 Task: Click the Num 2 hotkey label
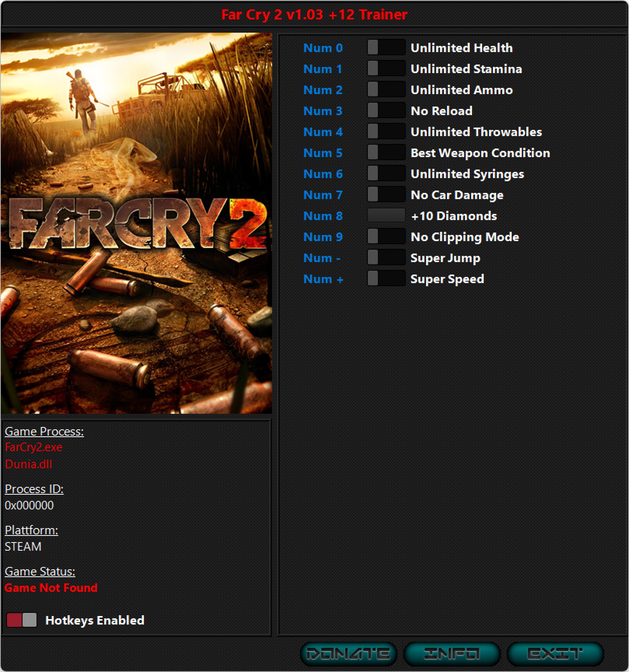pyautogui.click(x=323, y=90)
